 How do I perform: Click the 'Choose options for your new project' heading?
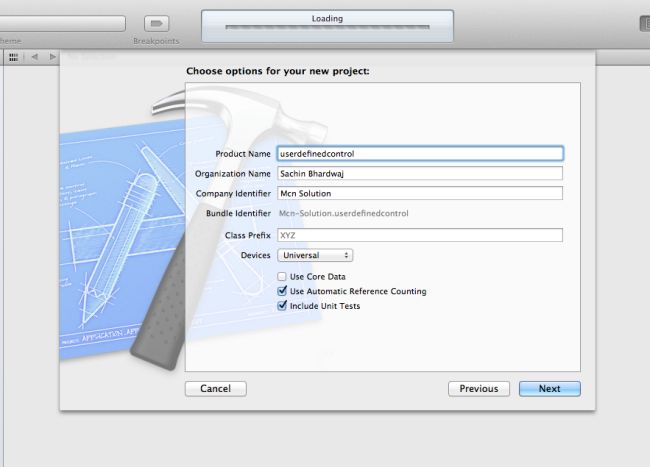(x=278, y=71)
